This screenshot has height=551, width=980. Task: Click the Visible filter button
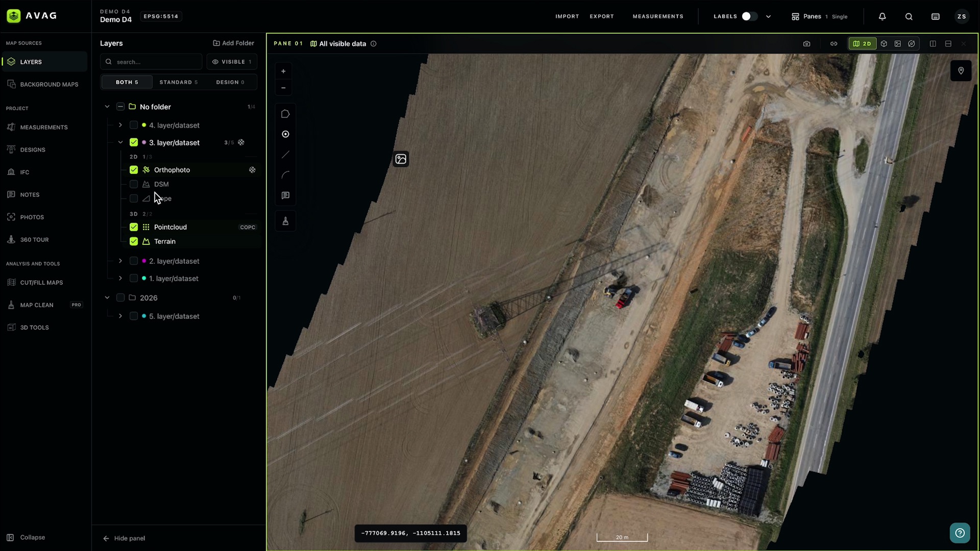[232, 62]
